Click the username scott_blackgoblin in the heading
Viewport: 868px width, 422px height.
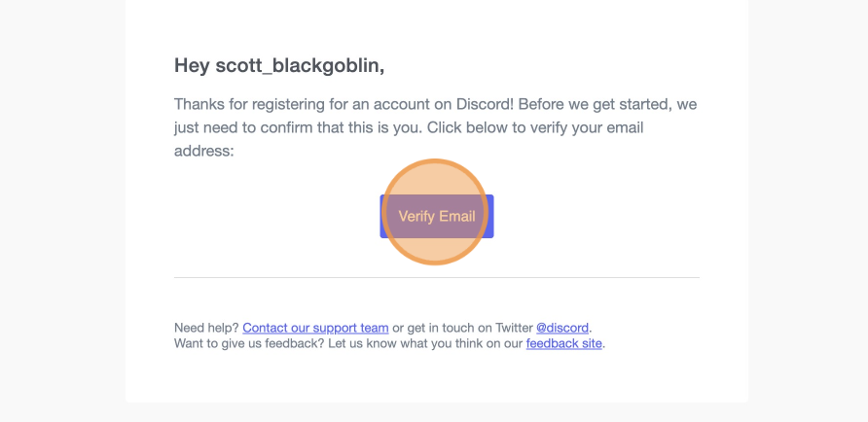pos(299,65)
